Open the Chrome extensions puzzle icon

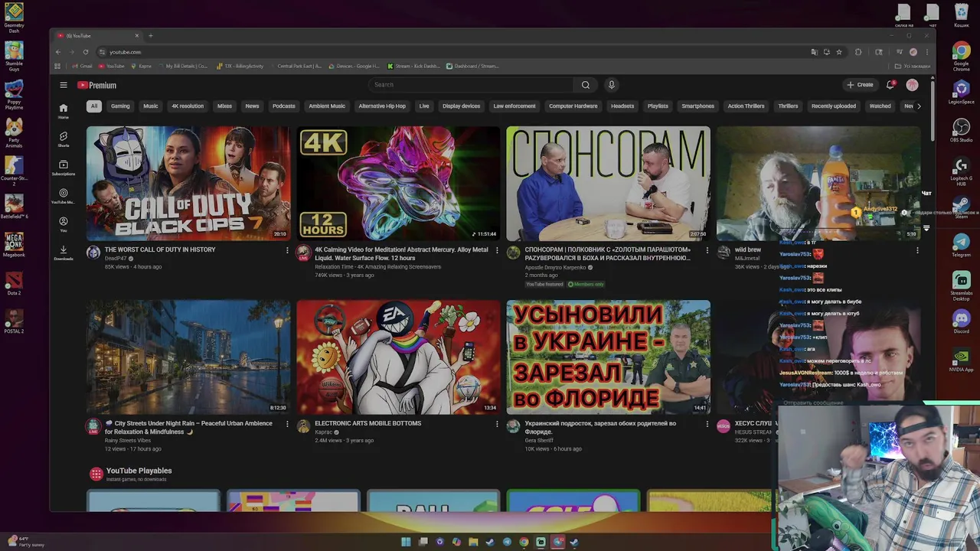point(858,52)
